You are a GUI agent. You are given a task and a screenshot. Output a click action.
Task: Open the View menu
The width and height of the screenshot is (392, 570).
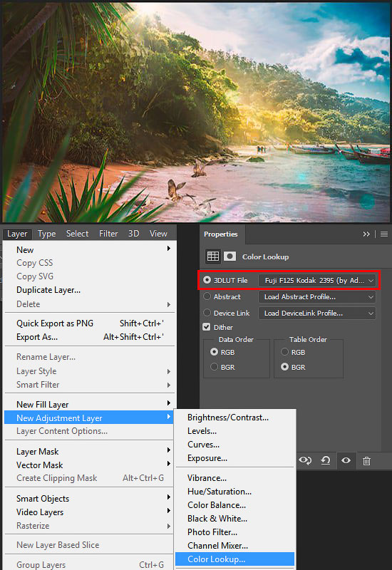(x=158, y=234)
